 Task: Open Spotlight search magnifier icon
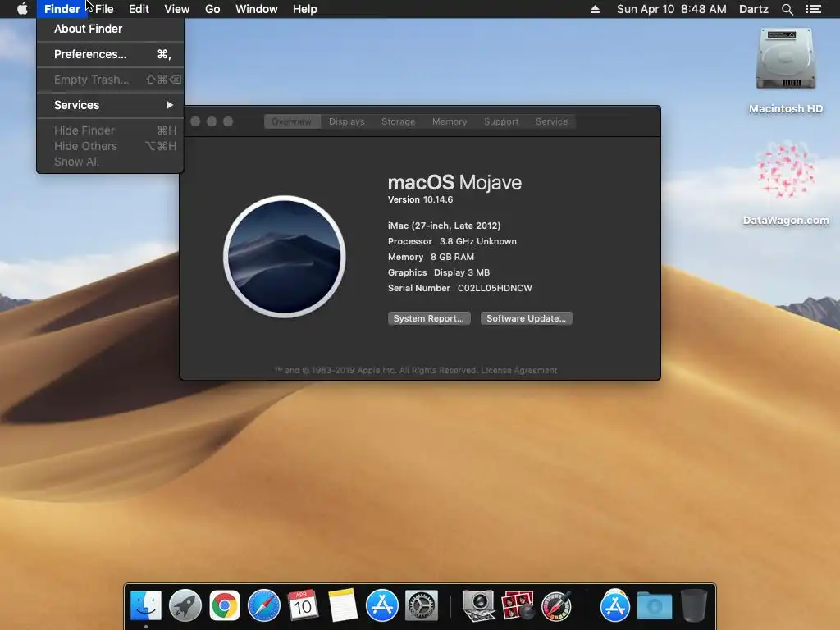tap(787, 9)
